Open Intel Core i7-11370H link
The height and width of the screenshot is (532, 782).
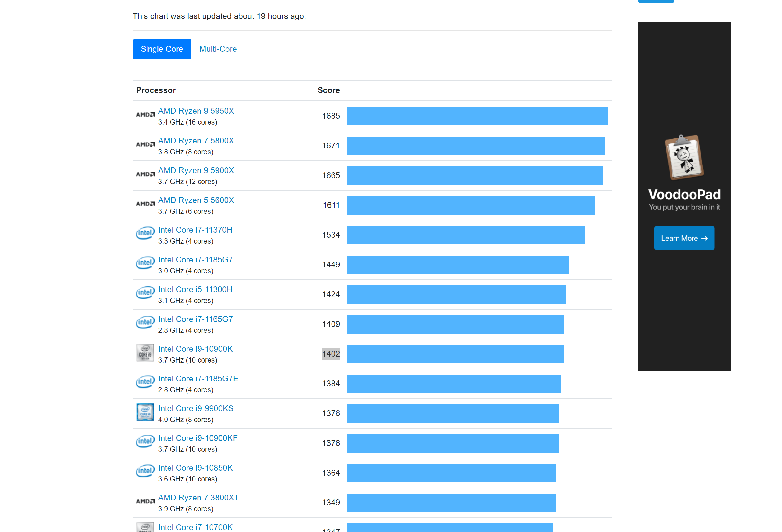tap(195, 230)
